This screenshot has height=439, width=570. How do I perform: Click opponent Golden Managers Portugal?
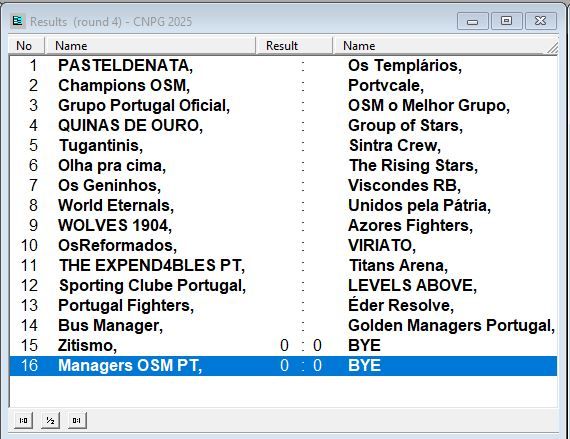tap(451, 325)
